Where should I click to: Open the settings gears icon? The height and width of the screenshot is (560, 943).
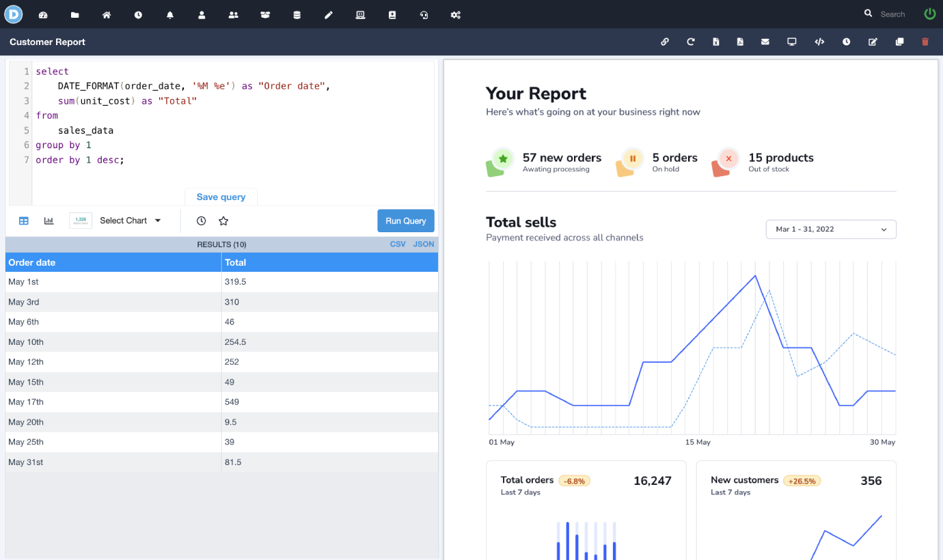pos(456,14)
